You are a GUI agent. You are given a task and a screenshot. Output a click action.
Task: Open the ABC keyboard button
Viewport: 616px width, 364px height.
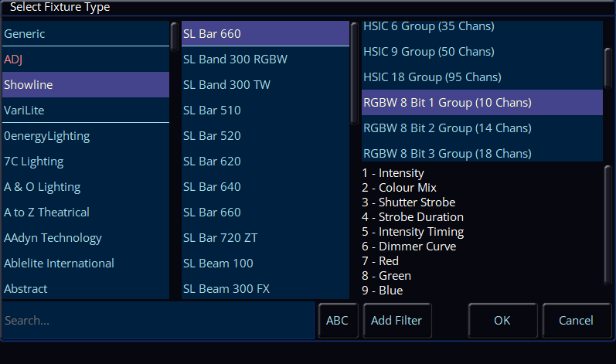point(338,321)
